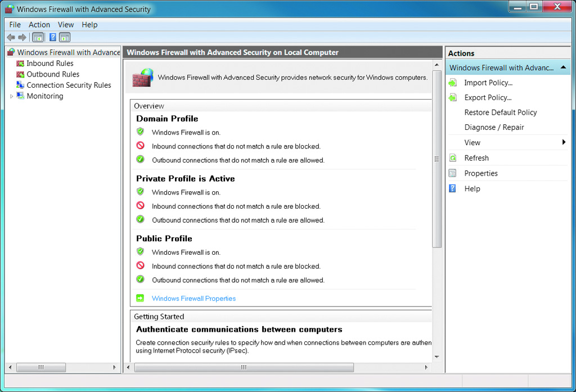Click the Import Policy green arrow icon
Screen dimensions: 576x392
[x=453, y=83]
